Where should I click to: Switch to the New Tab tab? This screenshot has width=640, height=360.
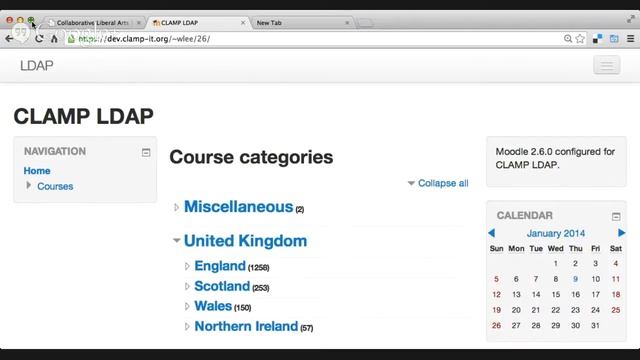(269, 23)
